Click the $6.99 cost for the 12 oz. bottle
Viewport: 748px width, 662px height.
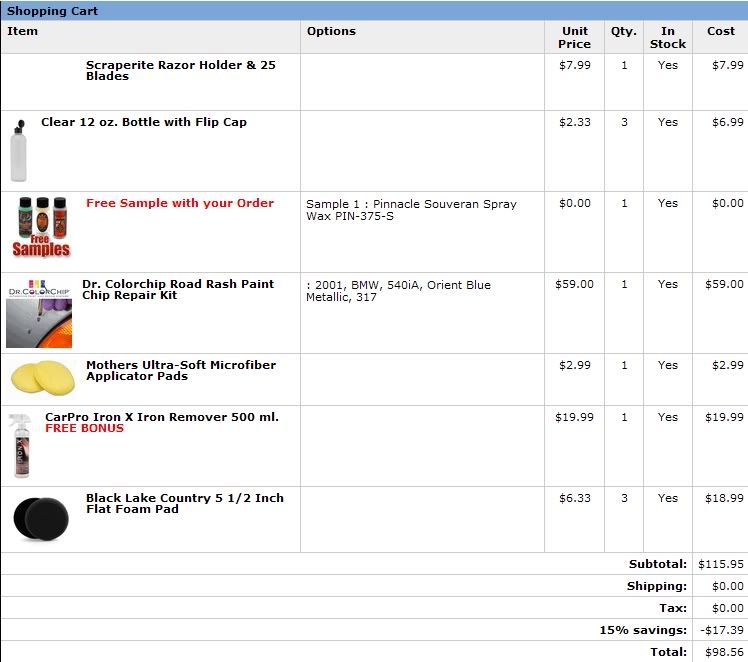point(727,122)
